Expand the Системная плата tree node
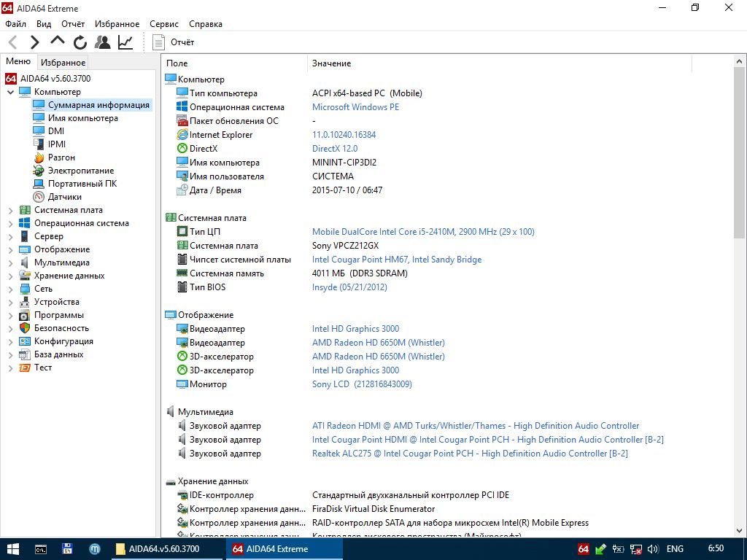Viewport: 747px width, 560px height. coord(10,210)
